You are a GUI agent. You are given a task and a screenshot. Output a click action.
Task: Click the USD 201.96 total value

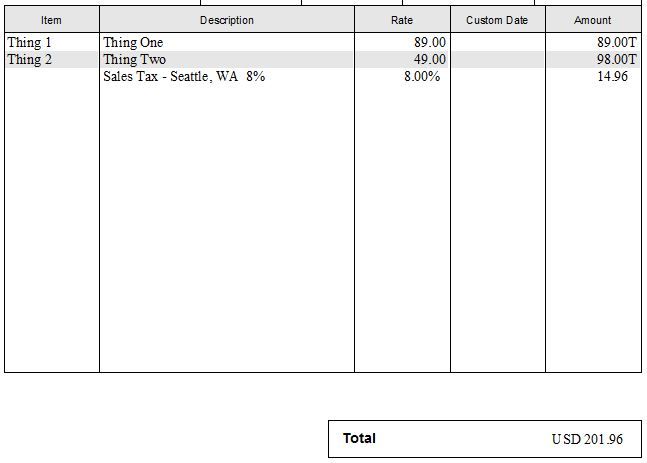(x=587, y=439)
